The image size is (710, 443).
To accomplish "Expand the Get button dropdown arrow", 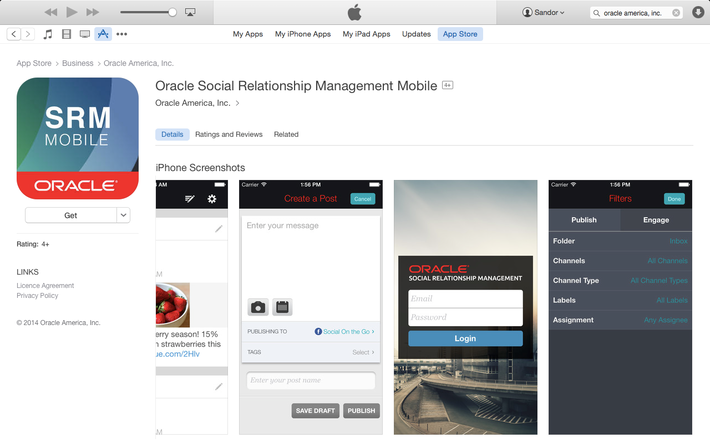I will point(124,215).
